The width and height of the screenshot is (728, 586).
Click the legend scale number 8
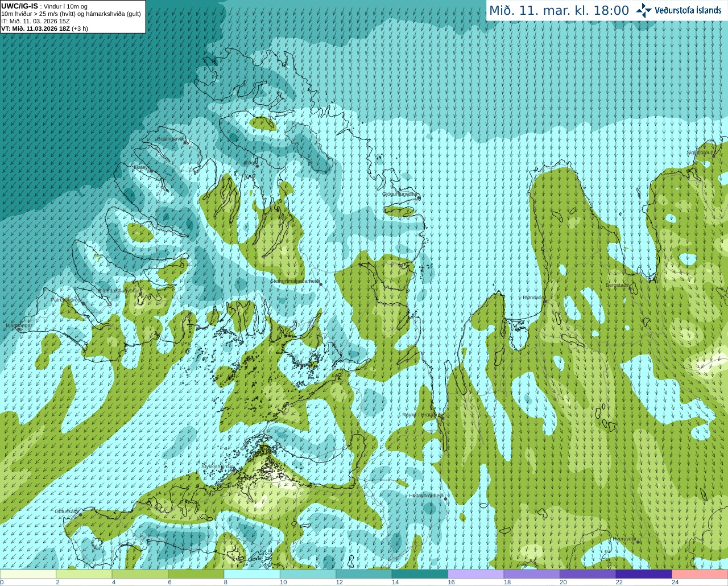[226, 582]
